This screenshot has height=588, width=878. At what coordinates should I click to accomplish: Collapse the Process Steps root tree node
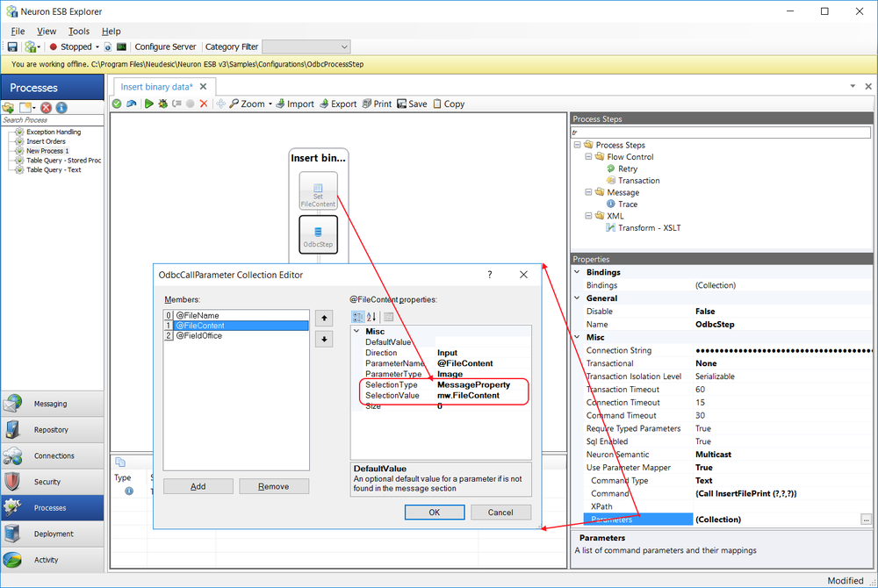(x=578, y=145)
